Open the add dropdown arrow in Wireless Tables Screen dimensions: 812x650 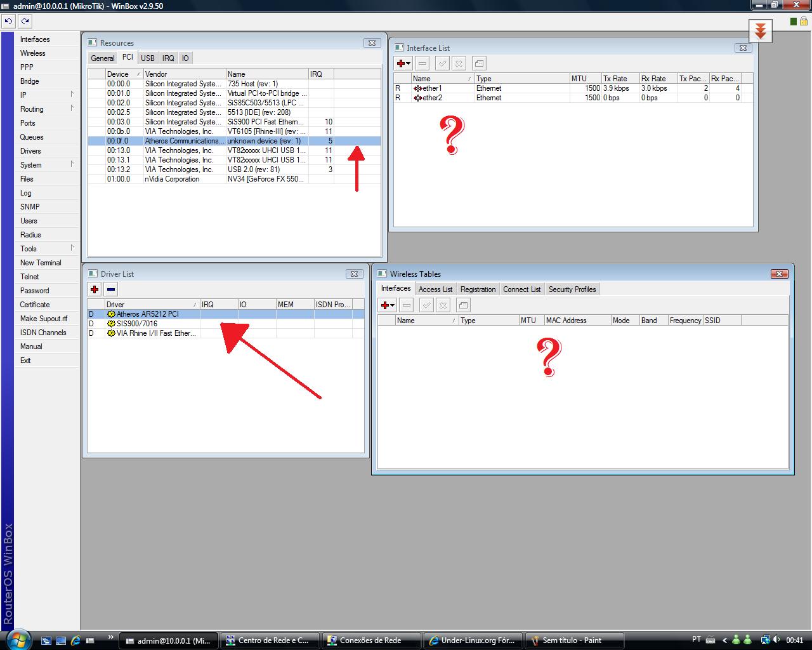[393, 305]
